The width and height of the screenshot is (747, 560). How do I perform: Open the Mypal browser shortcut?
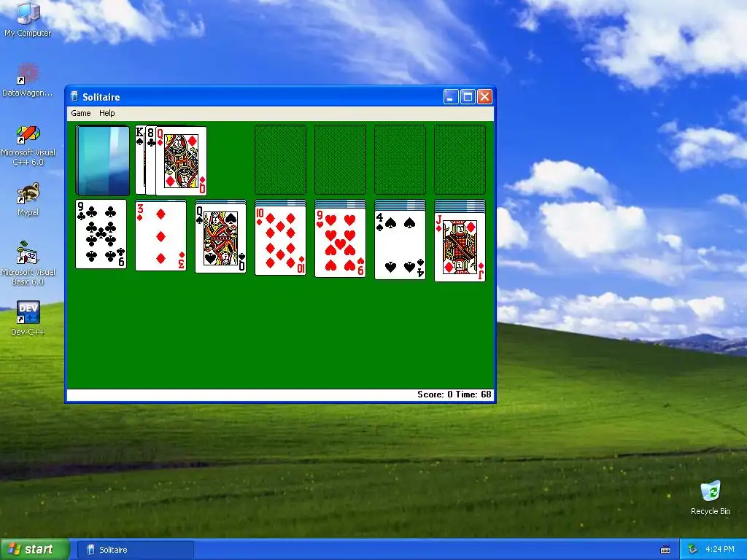[28, 200]
